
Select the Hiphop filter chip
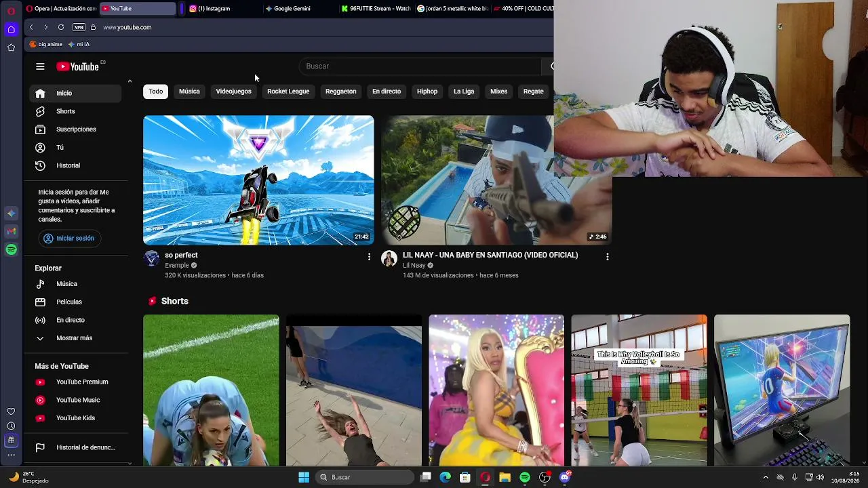427,91
